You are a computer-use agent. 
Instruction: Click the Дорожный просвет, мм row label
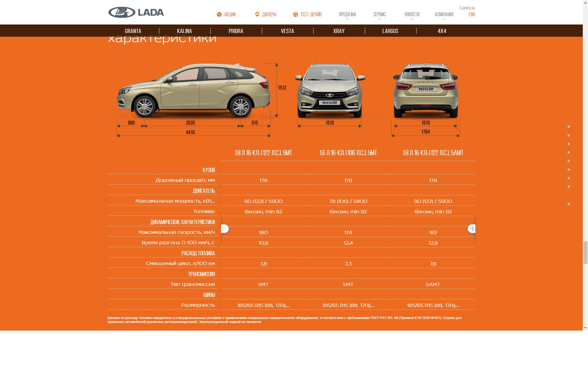[x=185, y=180]
